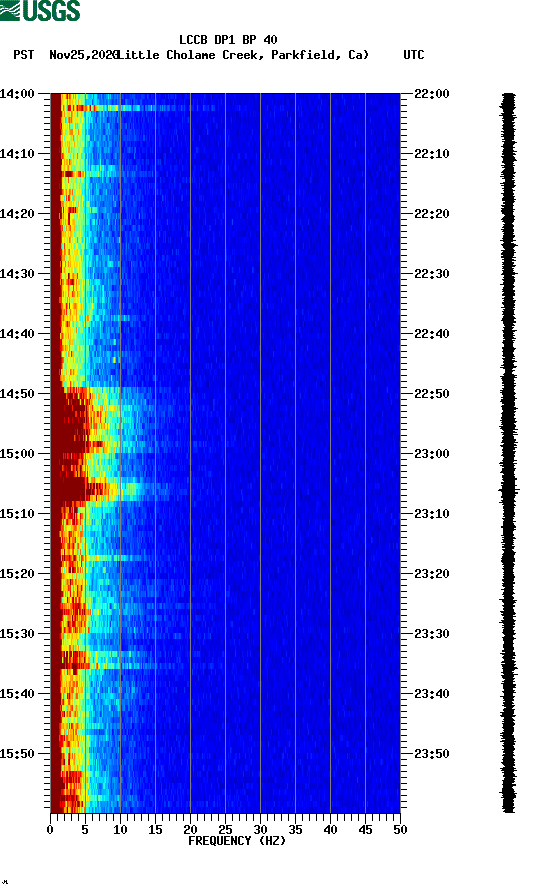Click the 22:50 UTC time label

(432, 394)
